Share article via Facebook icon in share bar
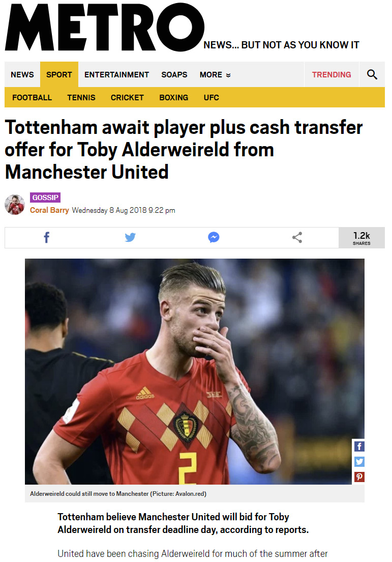 47,237
